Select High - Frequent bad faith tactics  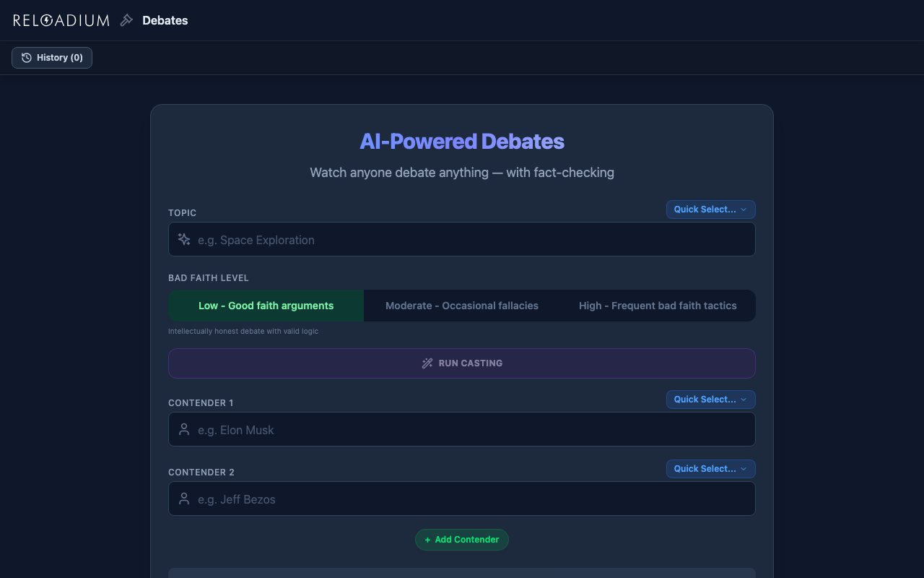pos(658,306)
